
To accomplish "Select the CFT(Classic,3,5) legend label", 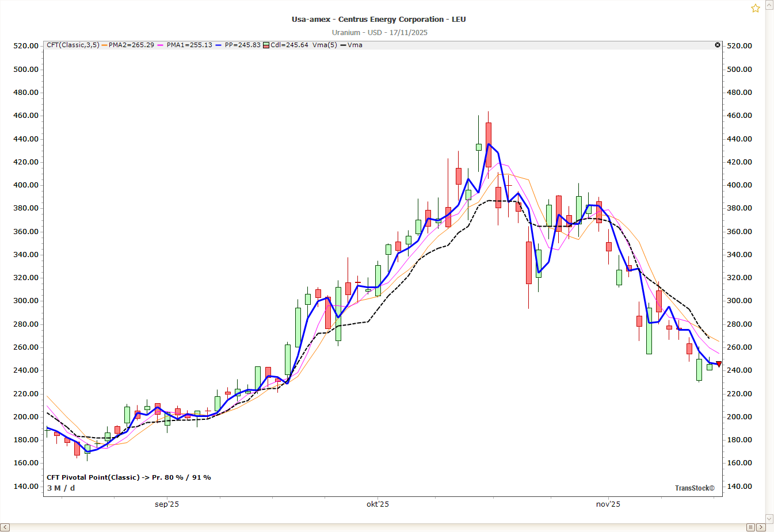I will (73, 45).
